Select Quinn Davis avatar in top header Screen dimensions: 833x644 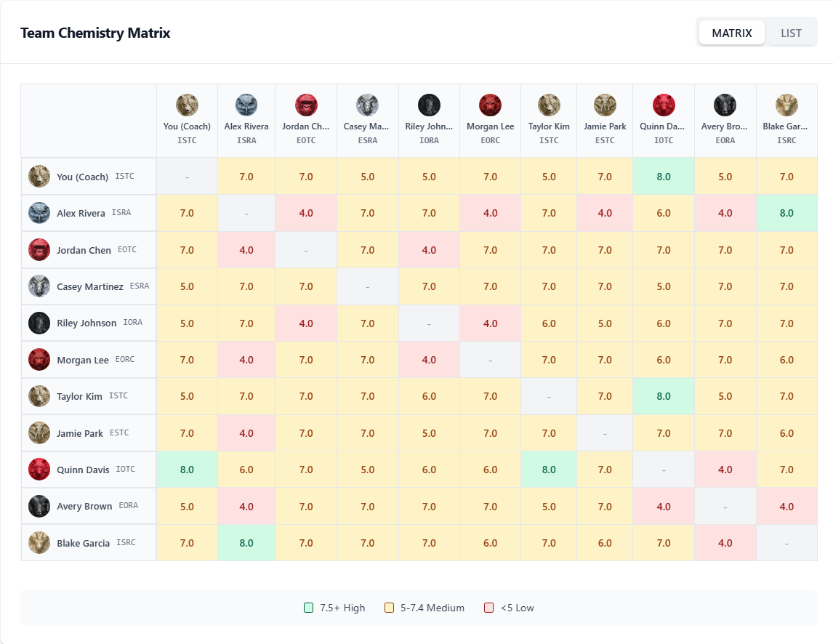[663, 105]
